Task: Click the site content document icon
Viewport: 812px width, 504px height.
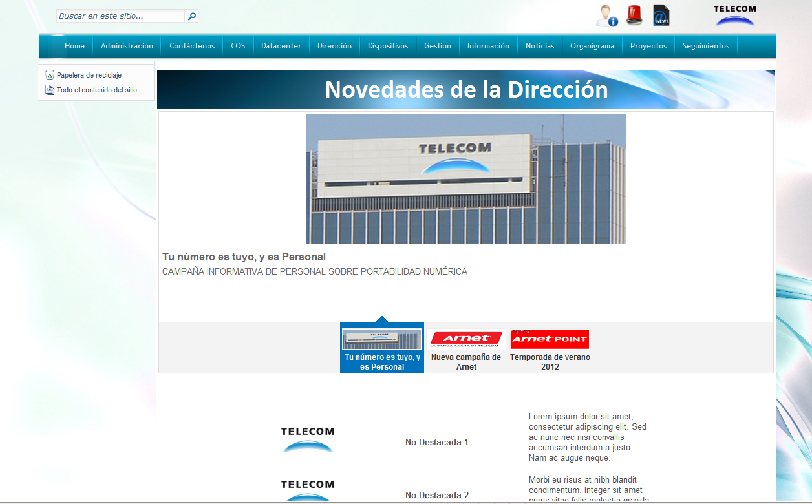Action: (x=50, y=90)
